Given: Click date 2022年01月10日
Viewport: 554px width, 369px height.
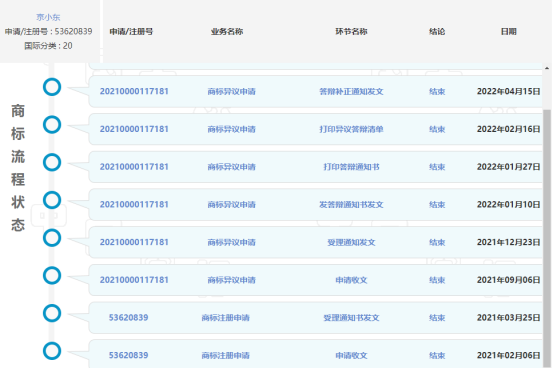Looking at the screenshot, I should pos(508,204).
